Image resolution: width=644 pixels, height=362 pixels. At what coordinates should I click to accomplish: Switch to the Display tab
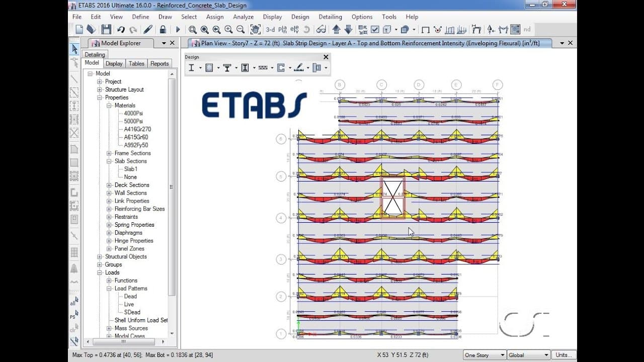click(114, 63)
